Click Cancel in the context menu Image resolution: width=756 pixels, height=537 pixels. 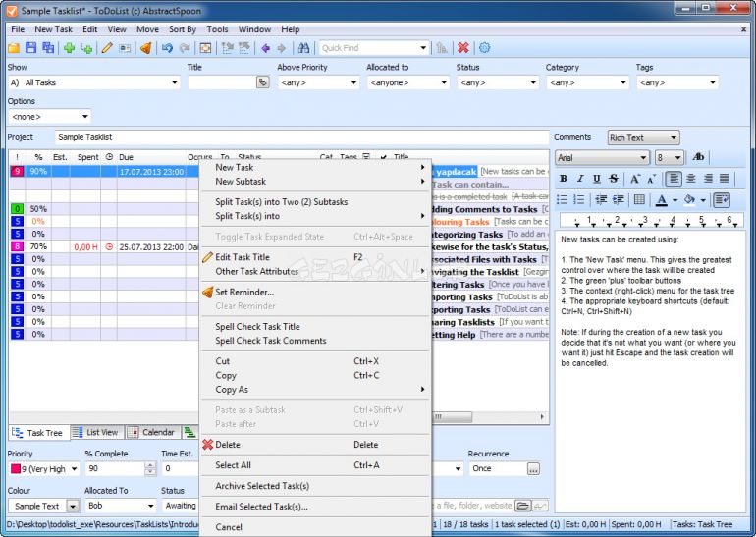pyautogui.click(x=229, y=527)
